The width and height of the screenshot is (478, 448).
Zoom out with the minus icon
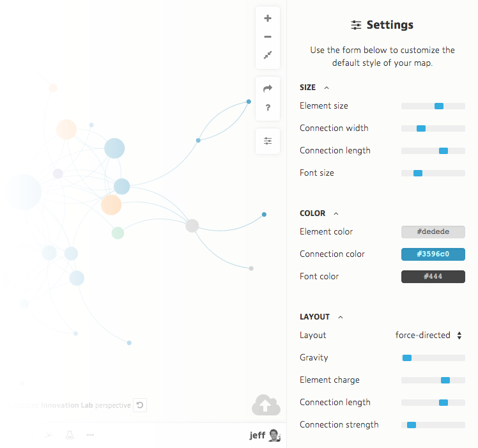[x=268, y=37]
